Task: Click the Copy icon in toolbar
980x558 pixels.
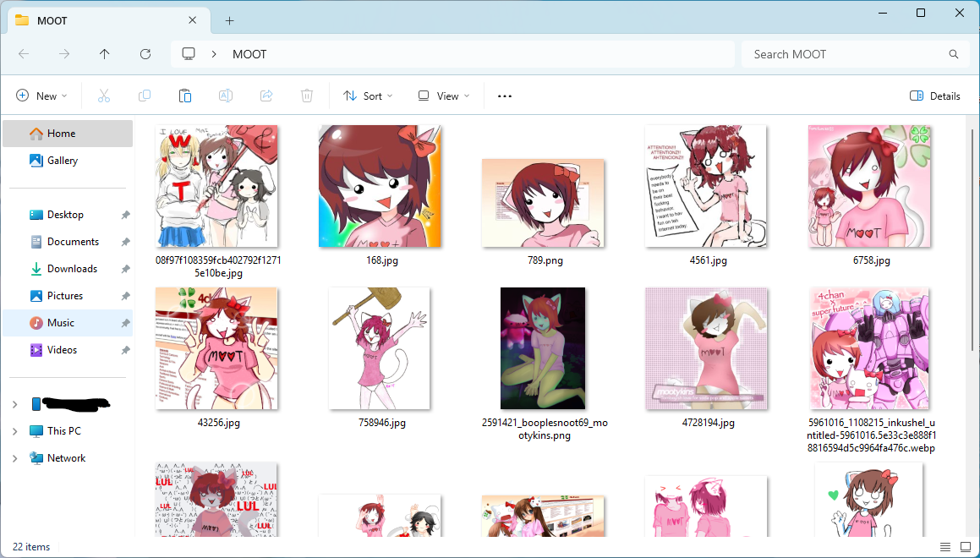Action: pyautogui.click(x=145, y=96)
